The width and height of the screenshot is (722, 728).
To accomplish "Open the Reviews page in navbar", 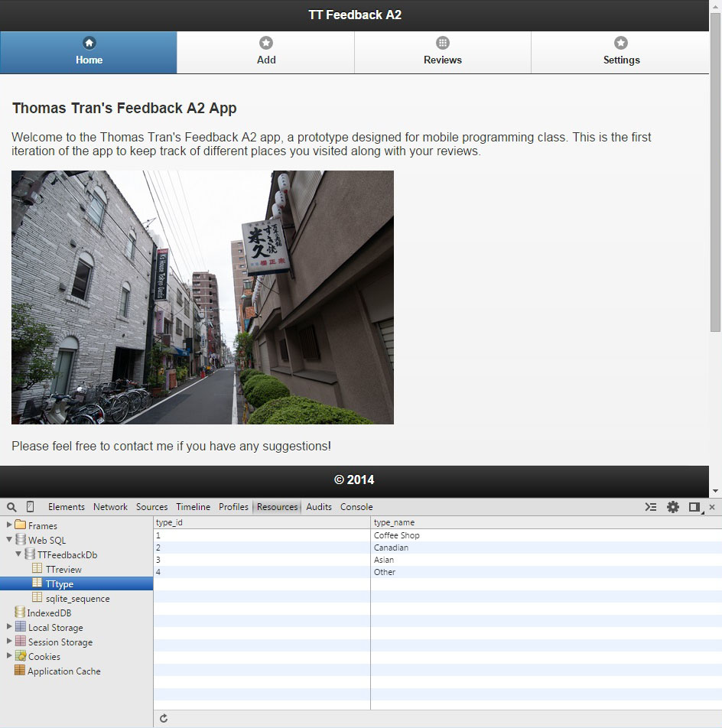I will coord(443,52).
